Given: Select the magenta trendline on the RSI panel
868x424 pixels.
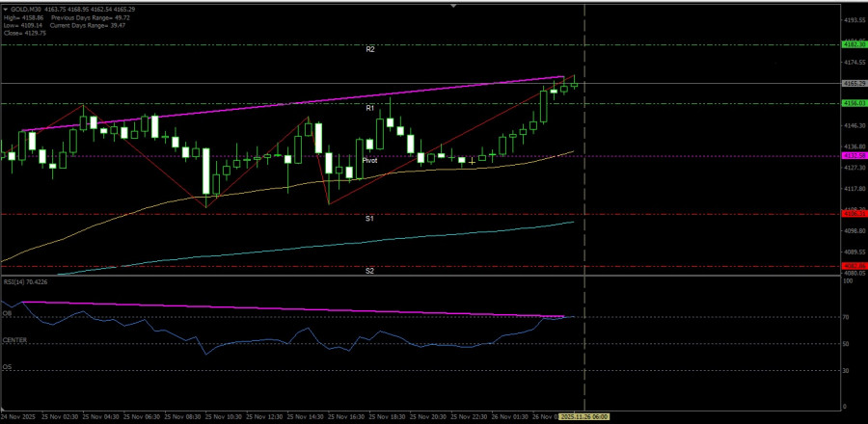Looking at the screenshot, I should coord(293,309).
